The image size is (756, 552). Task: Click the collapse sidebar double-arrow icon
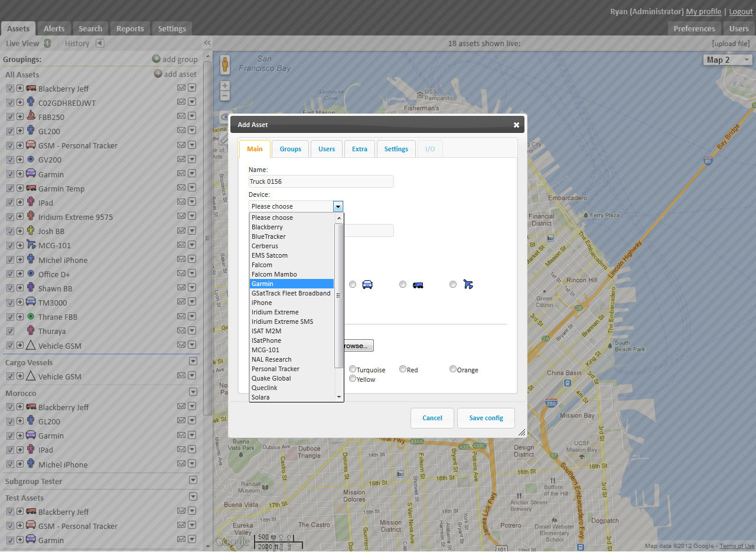tap(207, 43)
